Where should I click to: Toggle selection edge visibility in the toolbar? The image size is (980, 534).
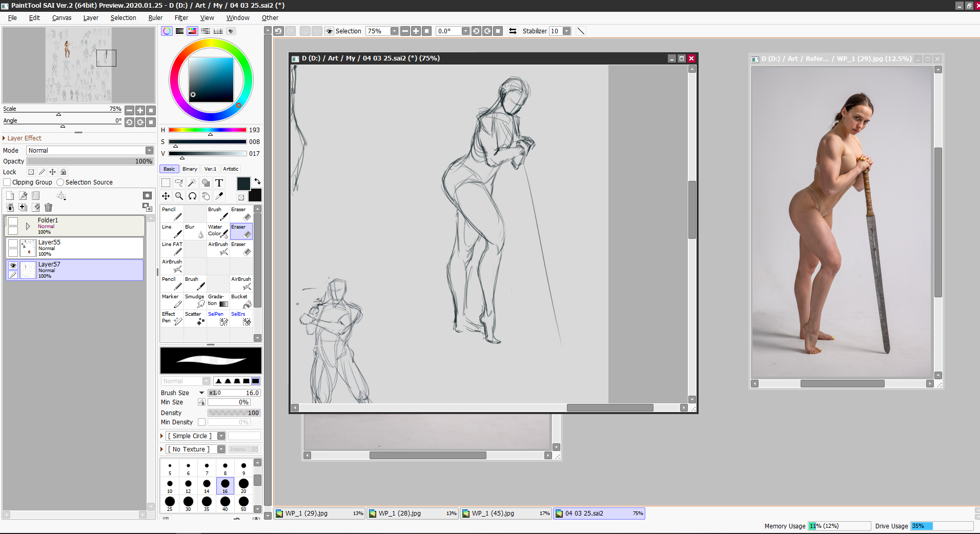point(329,31)
